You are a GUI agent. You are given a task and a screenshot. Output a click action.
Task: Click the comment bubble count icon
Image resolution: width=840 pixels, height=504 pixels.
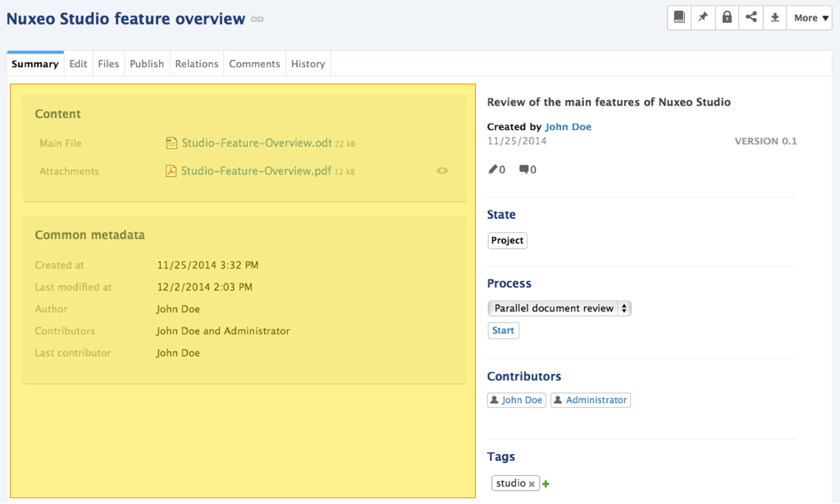click(524, 169)
